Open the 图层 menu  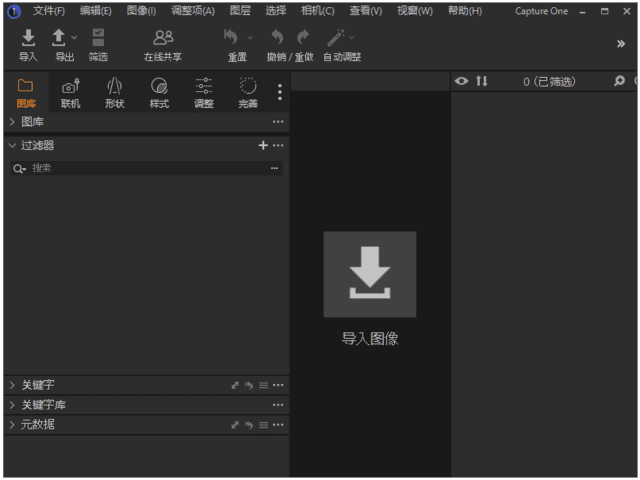240,11
